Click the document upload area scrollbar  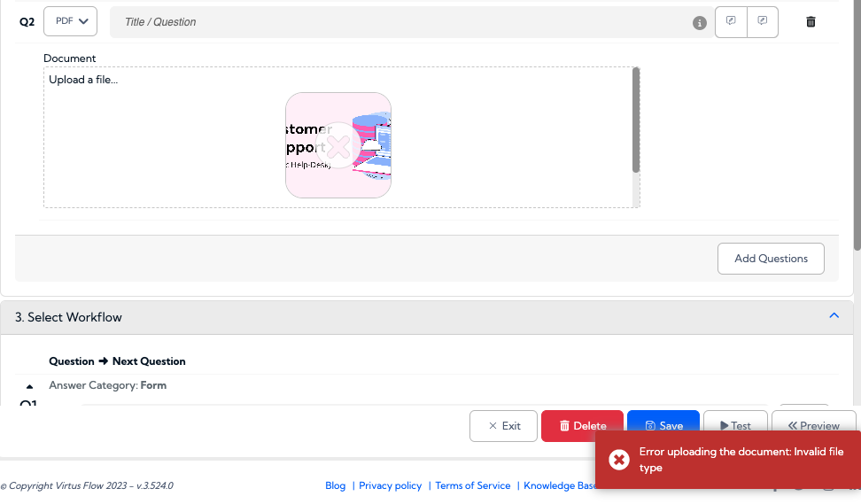[x=636, y=120]
